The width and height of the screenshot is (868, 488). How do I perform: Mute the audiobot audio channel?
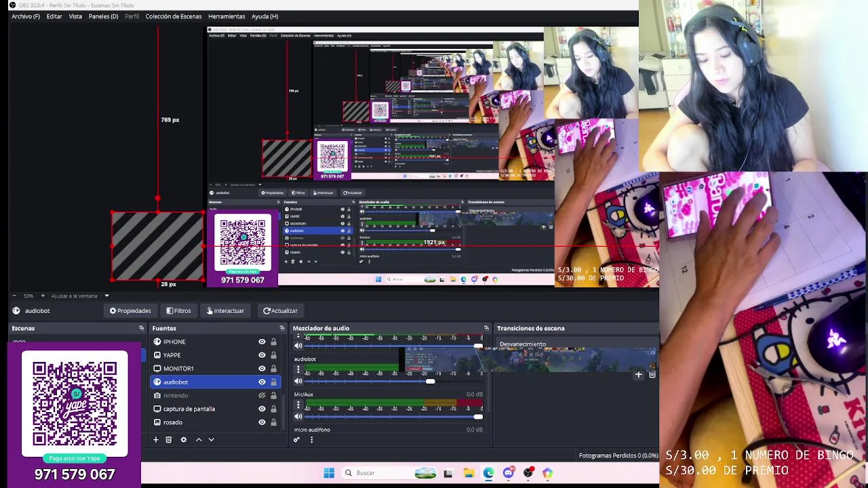tap(298, 381)
